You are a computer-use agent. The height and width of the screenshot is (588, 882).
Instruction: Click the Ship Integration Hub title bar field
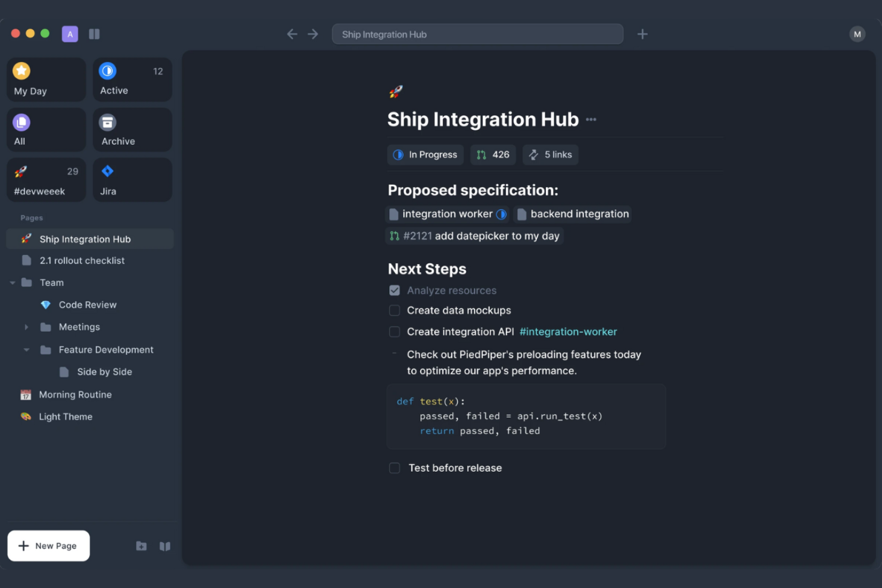(477, 34)
